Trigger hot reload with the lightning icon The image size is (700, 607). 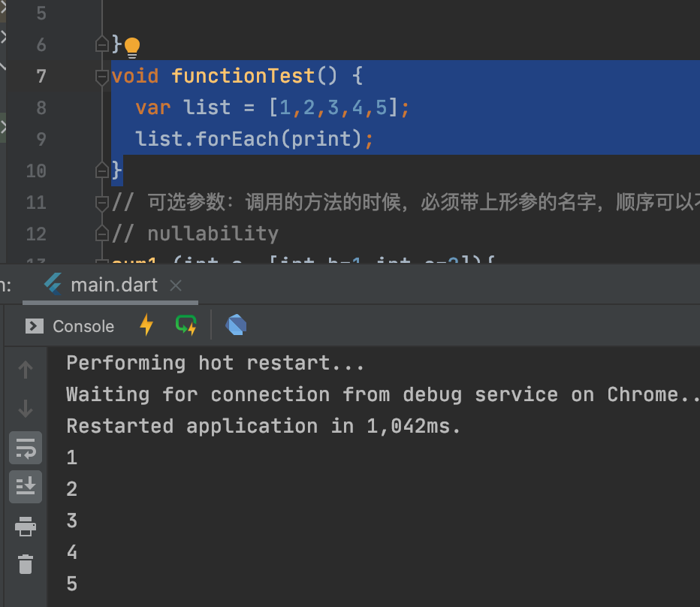click(145, 325)
